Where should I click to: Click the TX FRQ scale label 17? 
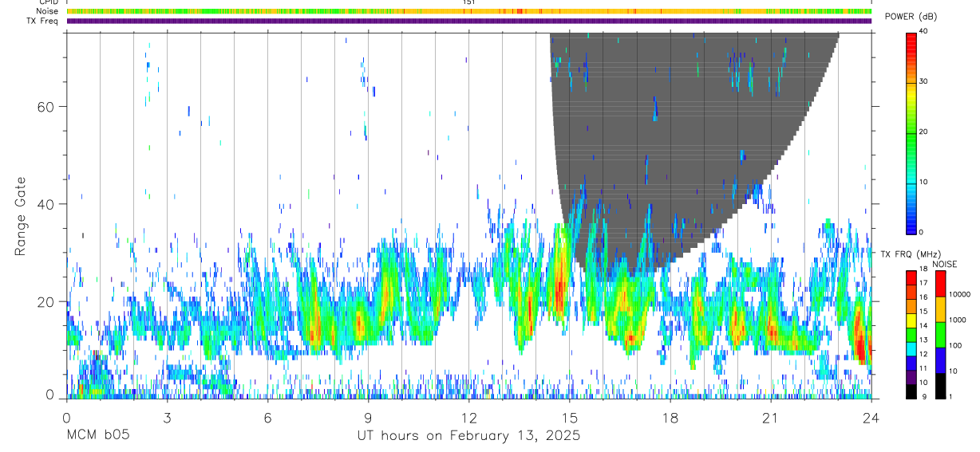(x=924, y=283)
